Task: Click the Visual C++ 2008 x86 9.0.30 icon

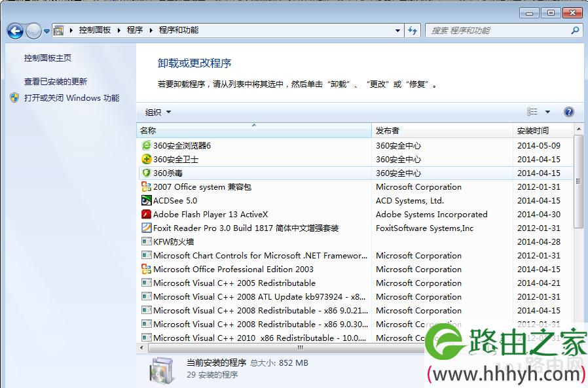Action: (x=146, y=324)
